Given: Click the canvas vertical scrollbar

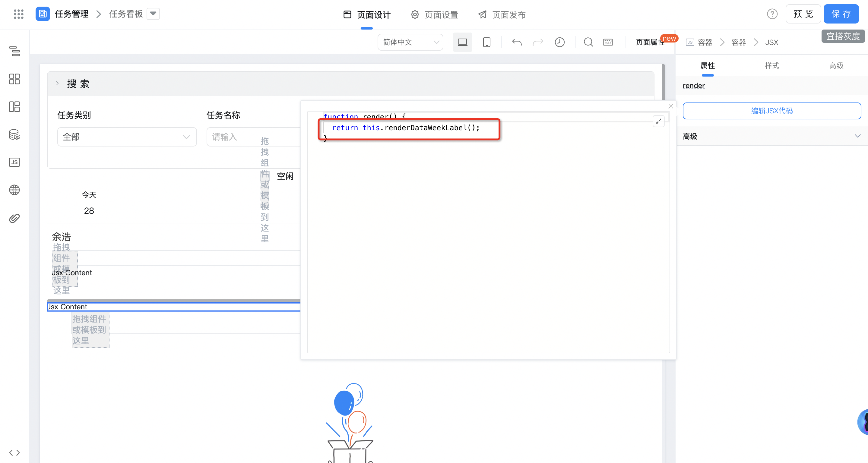Looking at the screenshot, I should point(663,82).
